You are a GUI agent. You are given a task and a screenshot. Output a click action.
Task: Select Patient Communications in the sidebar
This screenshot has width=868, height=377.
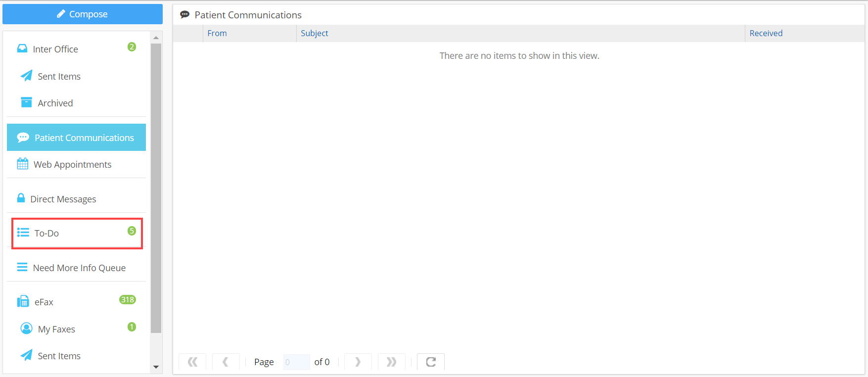[76, 138]
